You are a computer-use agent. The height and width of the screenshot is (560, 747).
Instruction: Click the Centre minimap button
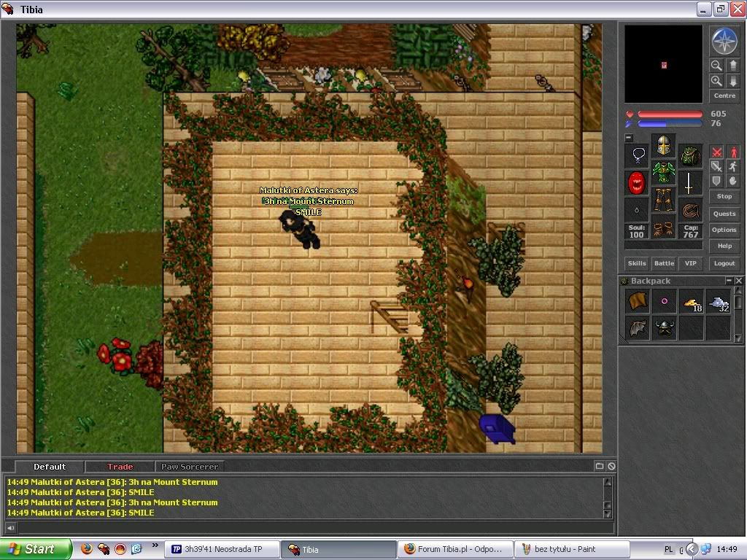724,96
